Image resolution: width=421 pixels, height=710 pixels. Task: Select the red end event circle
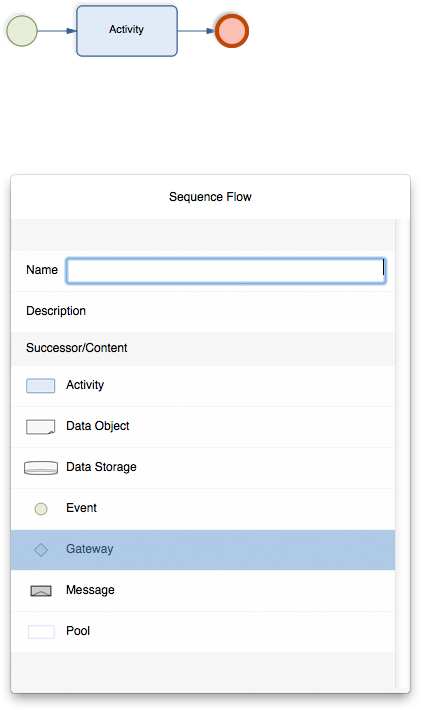tap(232, 31)
